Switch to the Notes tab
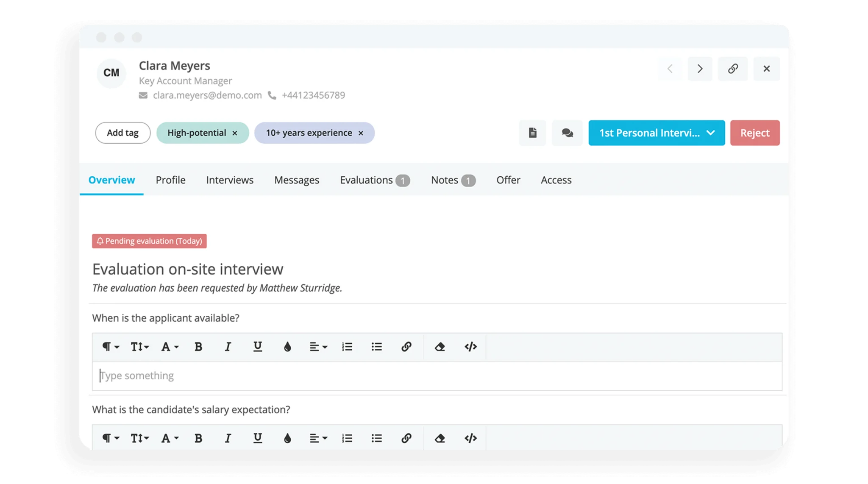 451,179
